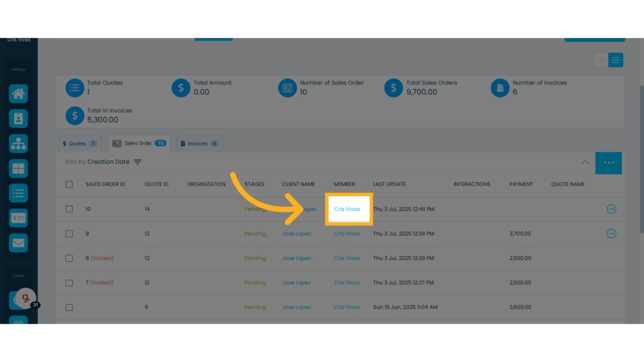Click the Number of Invoices document icon
644x362 pixels.
point(500,88)
